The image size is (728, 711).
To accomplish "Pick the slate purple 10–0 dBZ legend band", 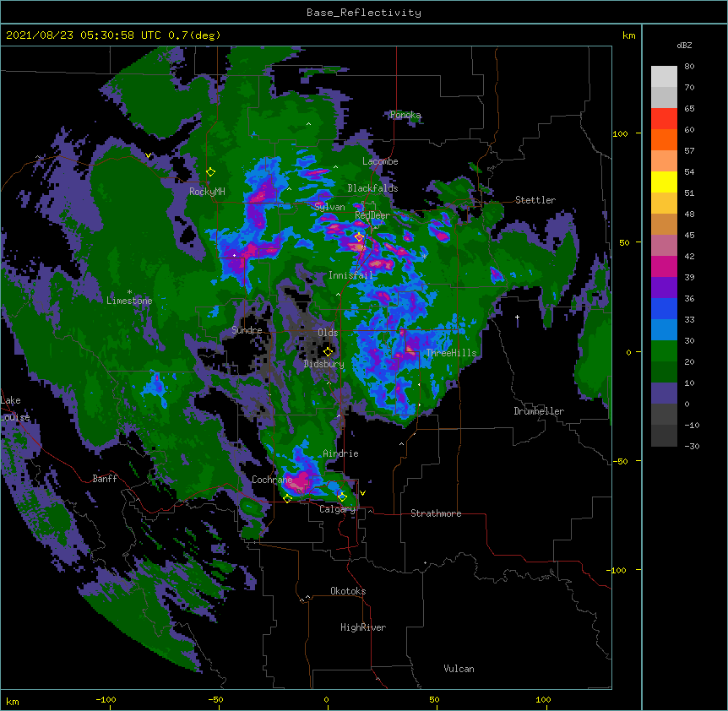I will [664, 393].
